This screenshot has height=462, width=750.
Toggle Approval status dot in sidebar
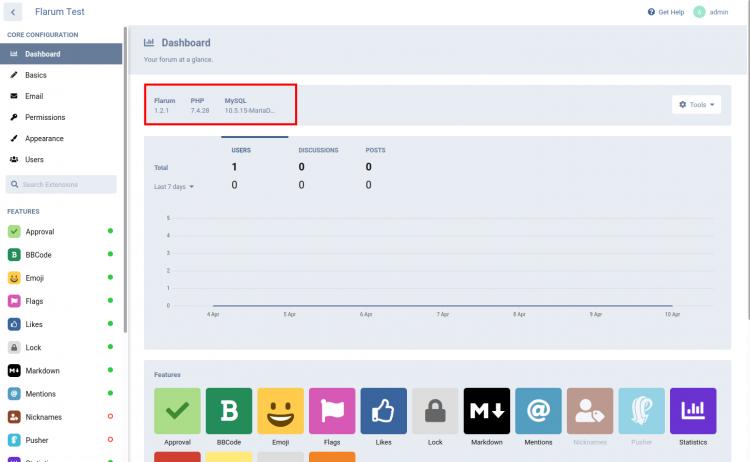tap(110, 231)
